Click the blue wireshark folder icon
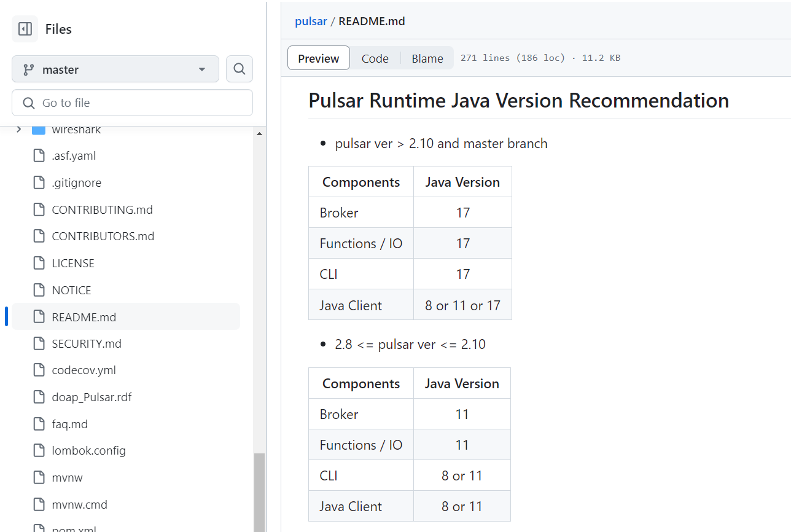 39,130
